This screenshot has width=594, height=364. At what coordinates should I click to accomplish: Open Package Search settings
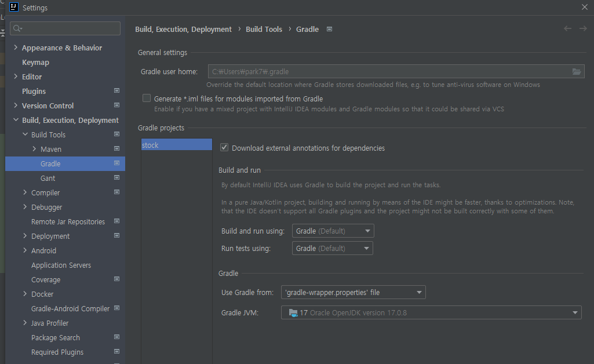coord(55,337)
